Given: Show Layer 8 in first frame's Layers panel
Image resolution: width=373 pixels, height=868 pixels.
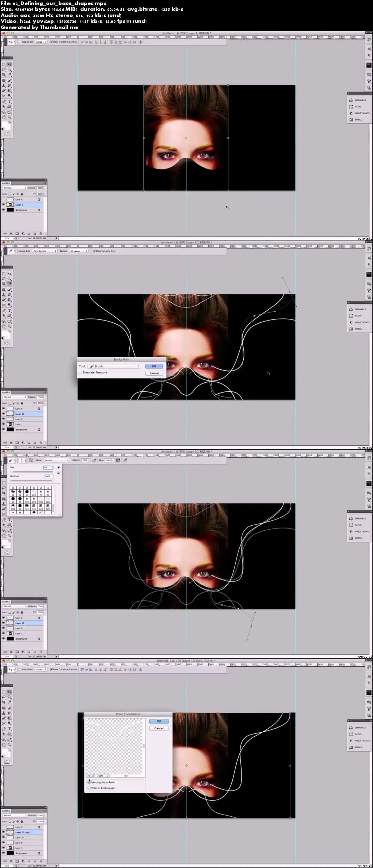Looking at the screenshot, I should (4, 199).
